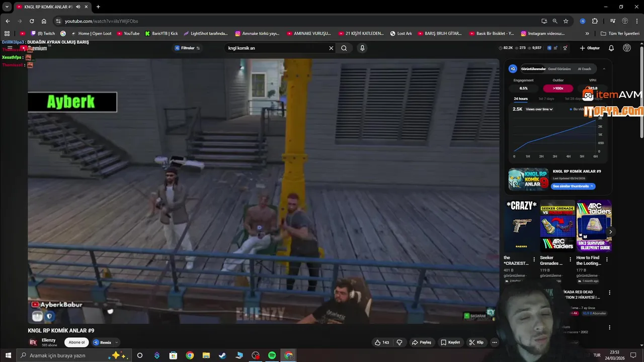Open options for How to Find the Looting short

607,259
